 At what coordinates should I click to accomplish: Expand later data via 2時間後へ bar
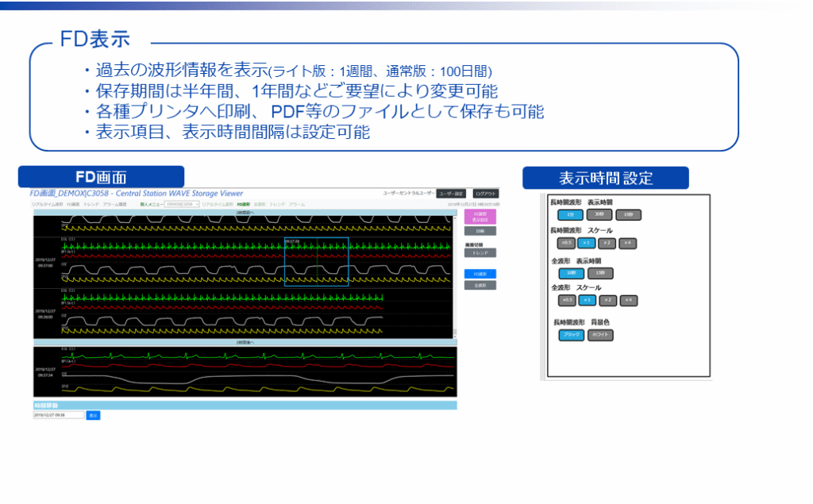click(x=245, y=342)
